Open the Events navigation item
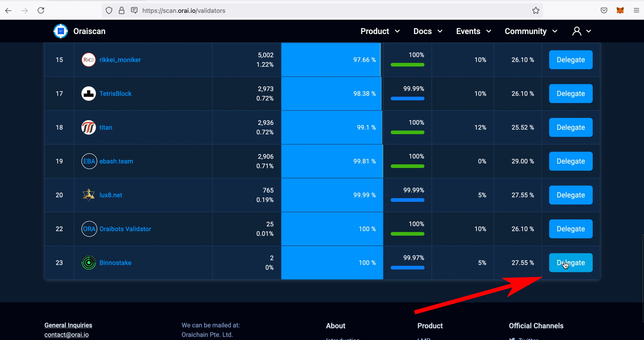The height and width of the screenshot is (340, 644). click(x=468, y=31)
